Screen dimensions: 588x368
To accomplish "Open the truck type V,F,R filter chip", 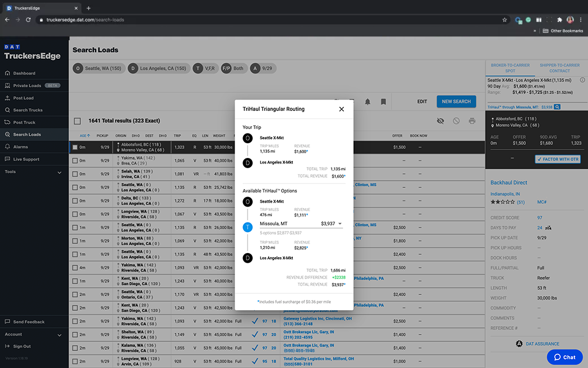I will pyautogui.click(x=205, y=69).
